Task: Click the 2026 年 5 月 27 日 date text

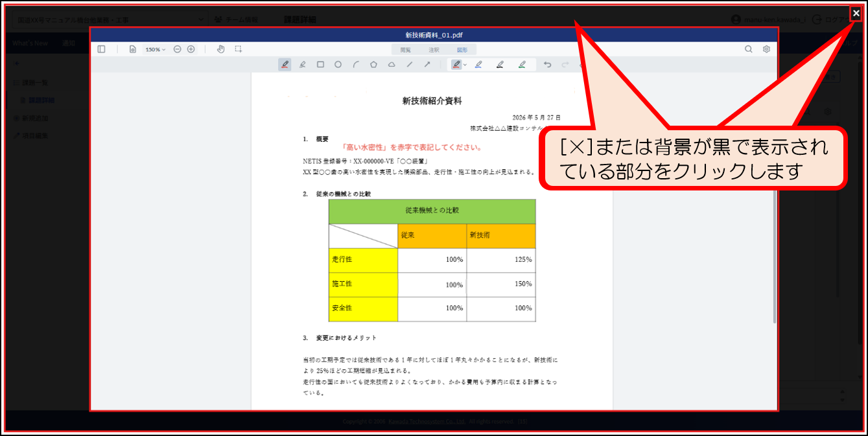Action: pos(536,118)
